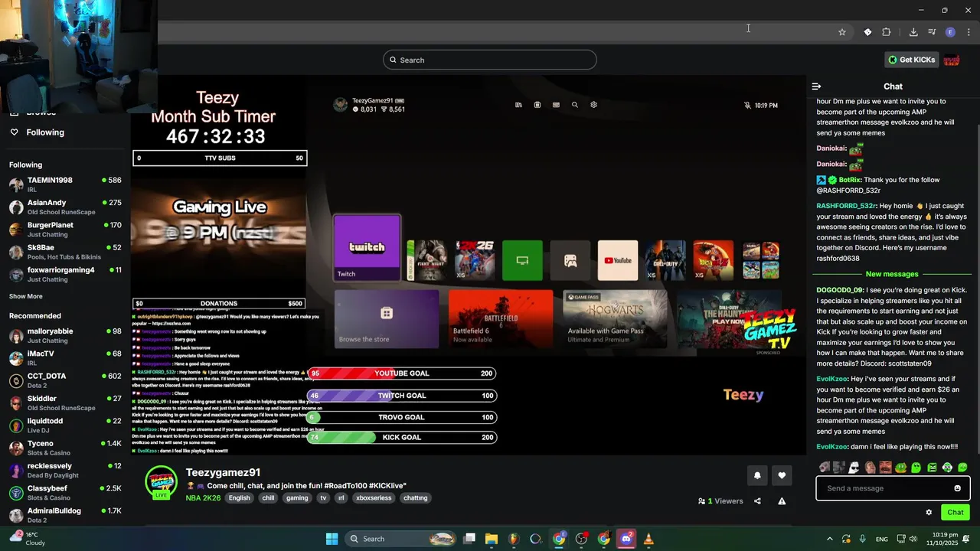Click the gaming tag
The height and width of the screenshot is (551, 980).
297,497
